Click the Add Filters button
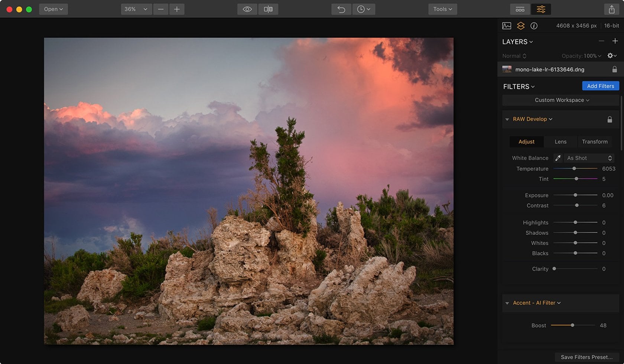Viewport: 624px width, 364px height. [x=600, y=86]
